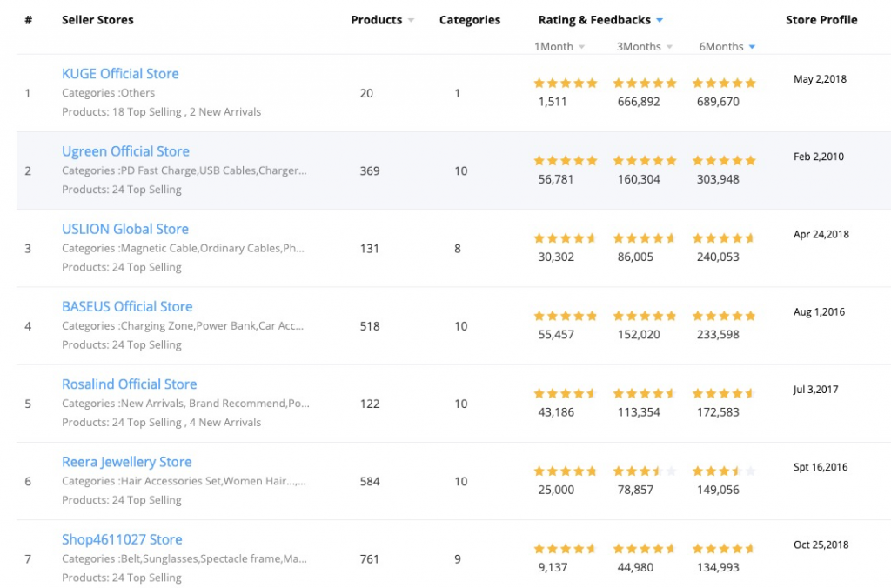Open Ugreen Official Store link
The height and width of the screenshot is (588, 891).
pos(125,151)
